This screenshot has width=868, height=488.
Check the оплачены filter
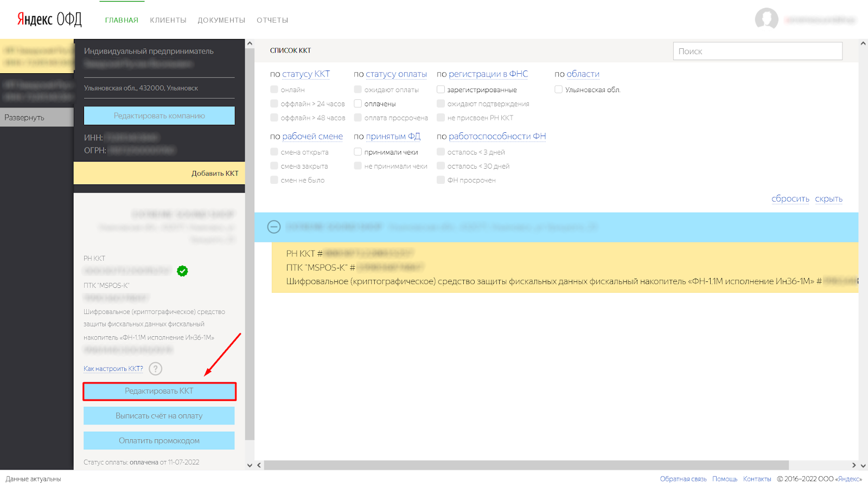tap(358, 104)
